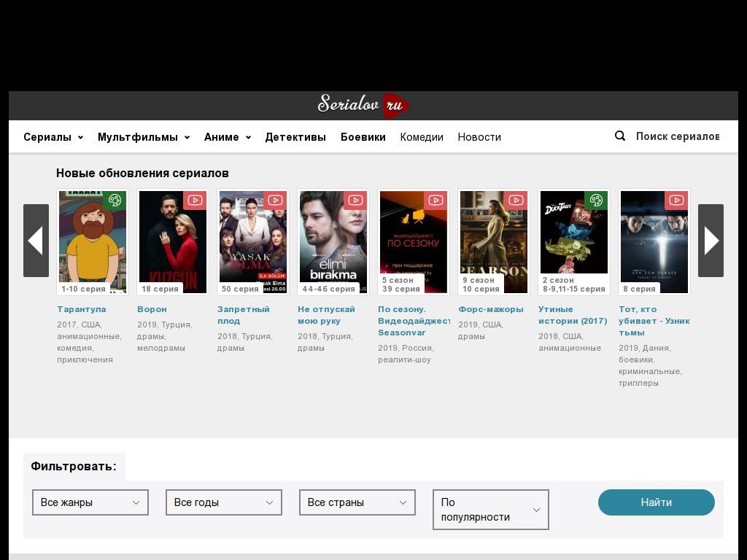Open the Все жанры dropdown

(90, 502)
